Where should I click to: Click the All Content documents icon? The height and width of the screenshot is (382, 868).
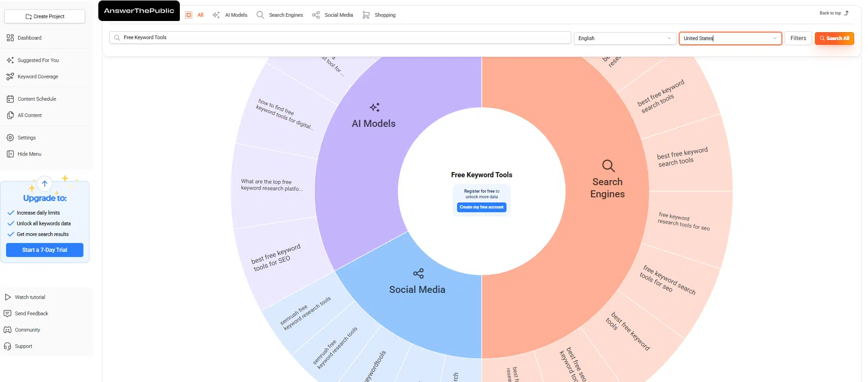[10, 115]
